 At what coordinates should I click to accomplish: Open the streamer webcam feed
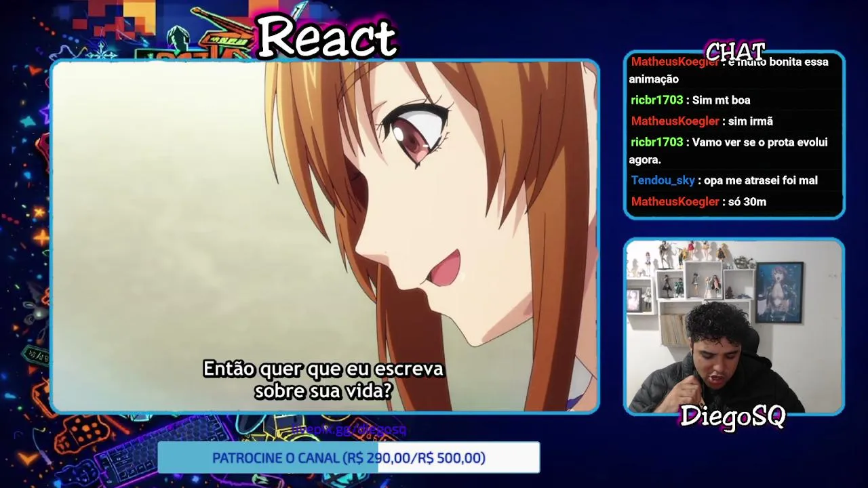point(734,326)
